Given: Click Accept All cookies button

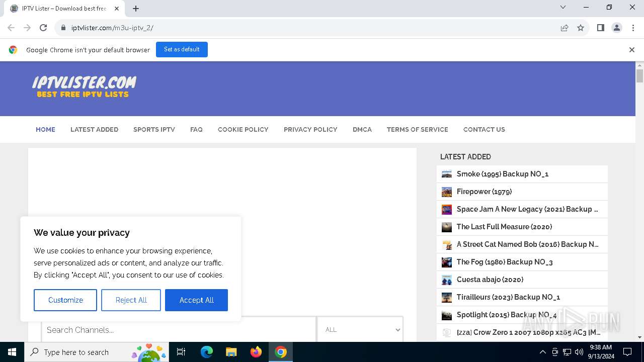Looking at the screenshot, I should pyautogui.click(x=196, y=300).
